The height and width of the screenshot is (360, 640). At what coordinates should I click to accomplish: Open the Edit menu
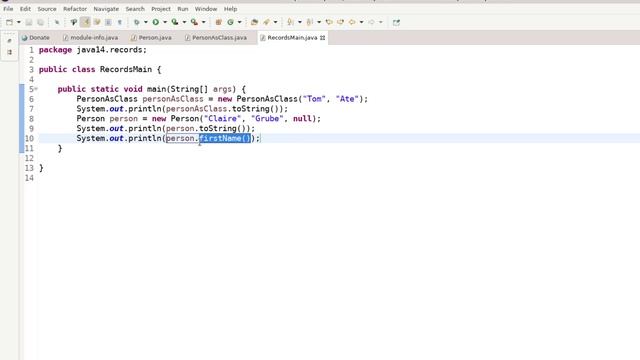click(x=25, y=9)
